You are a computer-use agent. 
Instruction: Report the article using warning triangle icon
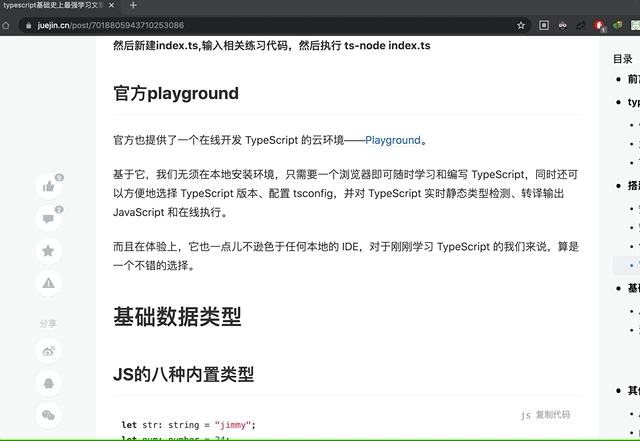pos(49,283)
